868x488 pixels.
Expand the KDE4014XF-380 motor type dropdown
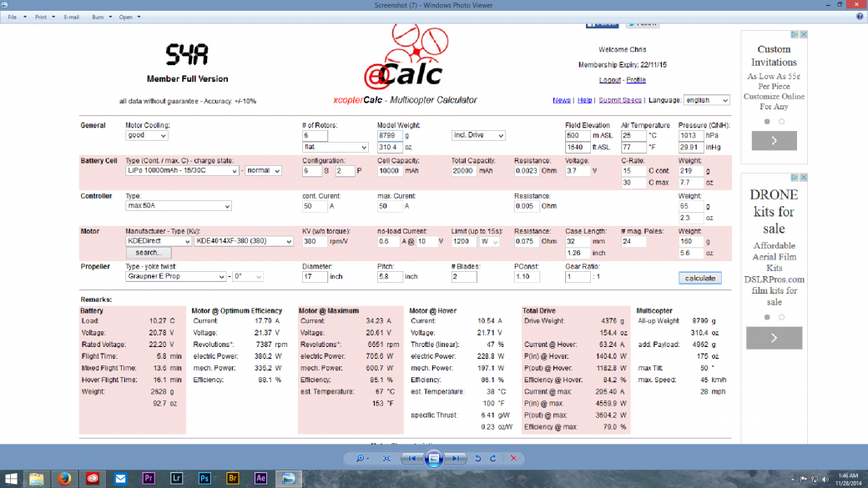(x=244, y=241)
